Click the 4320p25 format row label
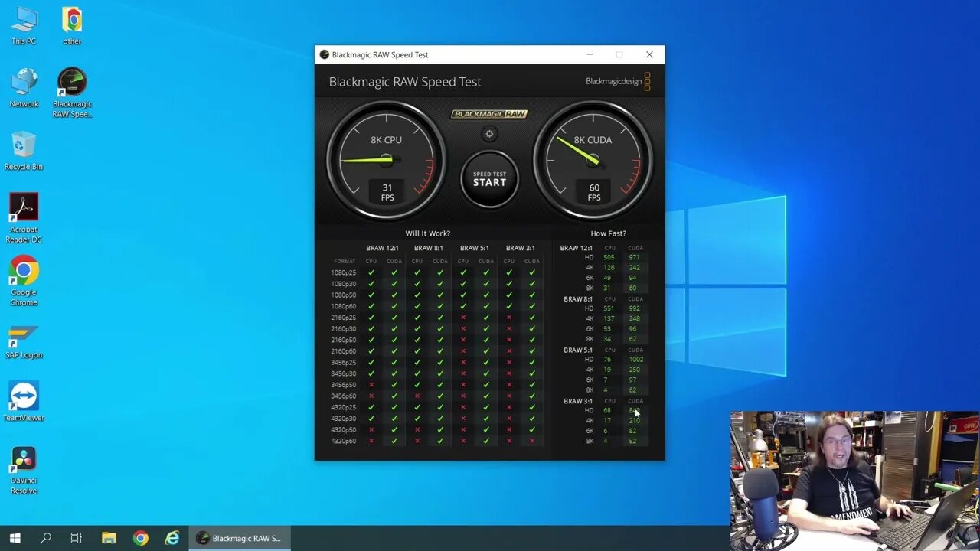Viewport: 980px width, 551px height. pyautogui.click(x=344, y=407)
